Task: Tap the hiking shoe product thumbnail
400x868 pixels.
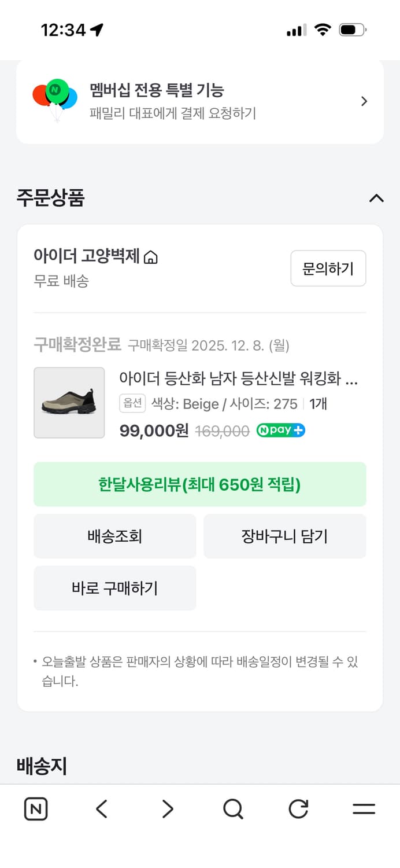Action: (69, 402)
